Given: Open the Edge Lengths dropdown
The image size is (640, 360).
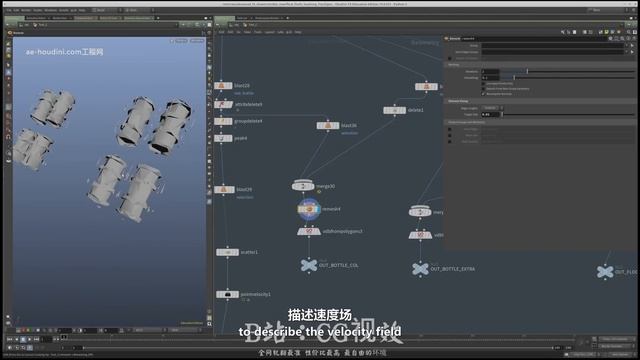Looking at the screenshot, I should [492, 108].
